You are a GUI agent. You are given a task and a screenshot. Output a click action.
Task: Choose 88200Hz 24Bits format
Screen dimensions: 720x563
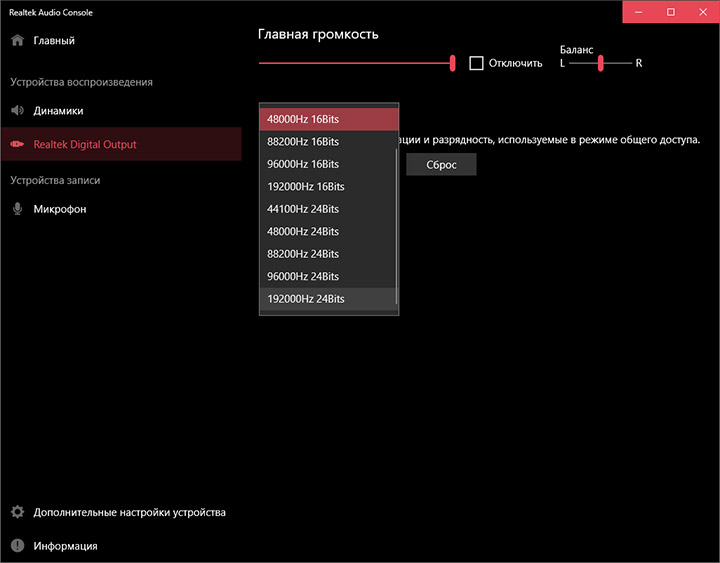(x=328, y=254)
